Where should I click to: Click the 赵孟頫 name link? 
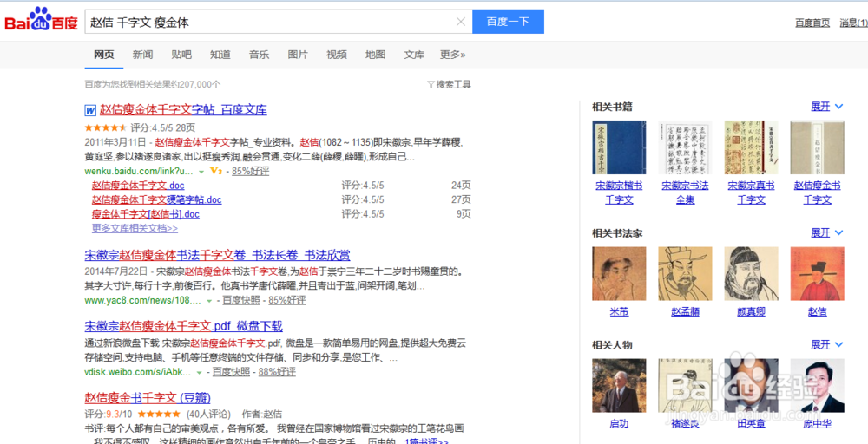pos(685,312)
